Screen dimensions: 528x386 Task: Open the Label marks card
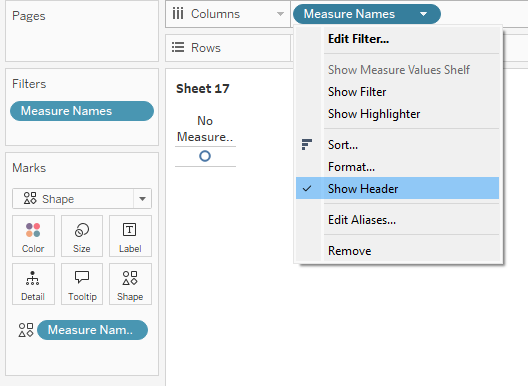point(130,236)
